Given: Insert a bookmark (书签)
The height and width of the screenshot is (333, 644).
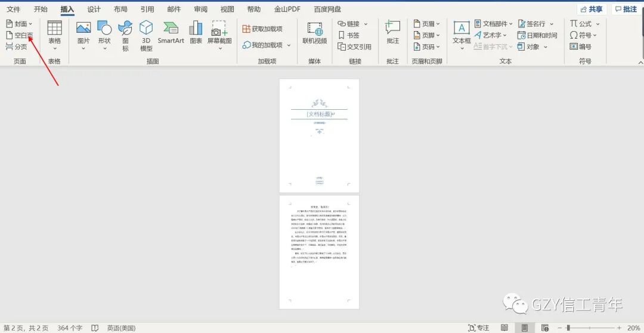Looking at the screenshot, I should [348, 35].
